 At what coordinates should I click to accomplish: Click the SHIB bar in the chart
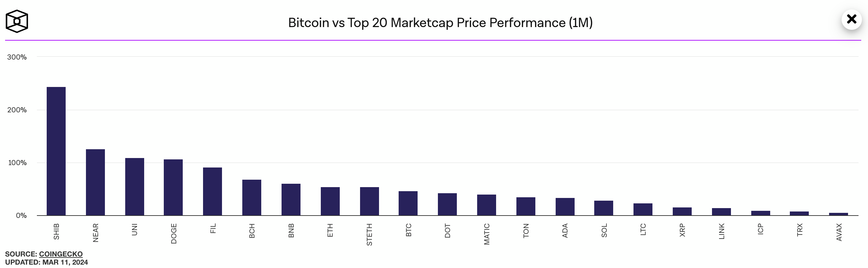(56, 151)
